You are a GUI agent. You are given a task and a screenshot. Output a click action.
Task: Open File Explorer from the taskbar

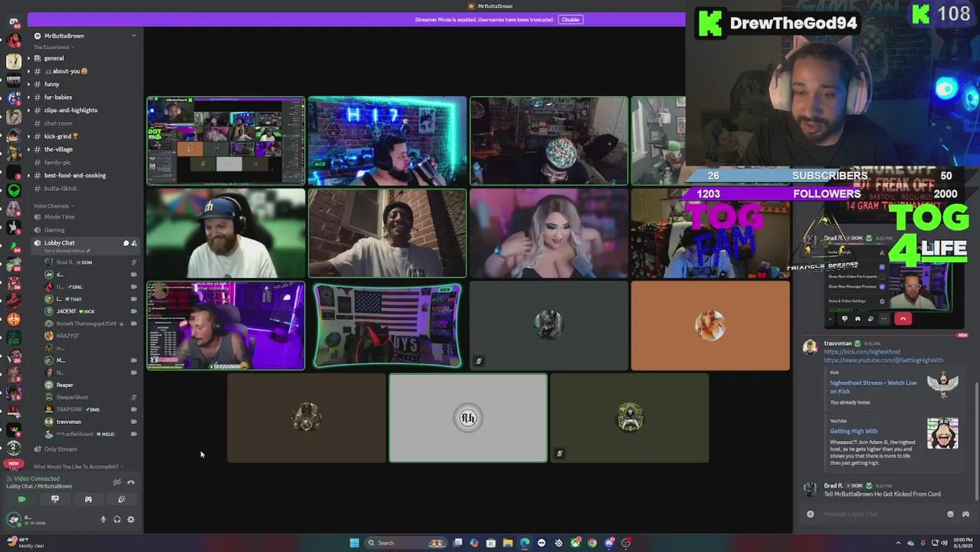coord(507,543)
